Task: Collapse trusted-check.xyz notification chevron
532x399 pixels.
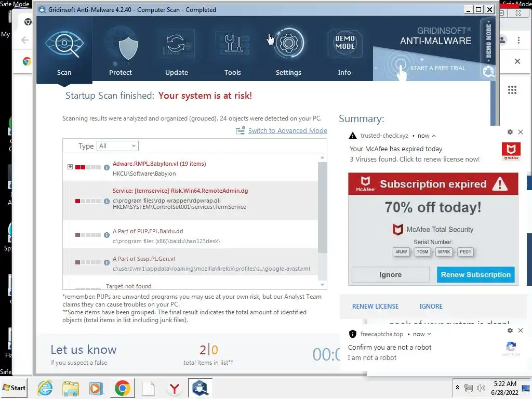Action: tap(434, 136)
